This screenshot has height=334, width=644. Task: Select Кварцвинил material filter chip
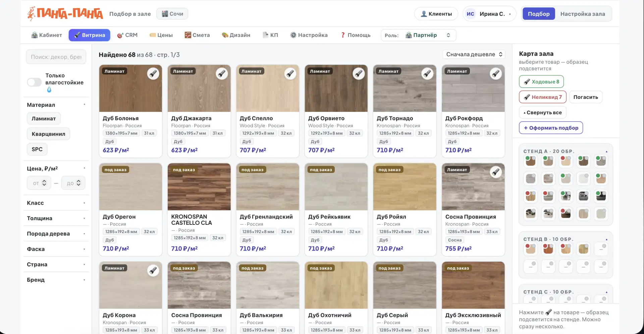(48, 134)
